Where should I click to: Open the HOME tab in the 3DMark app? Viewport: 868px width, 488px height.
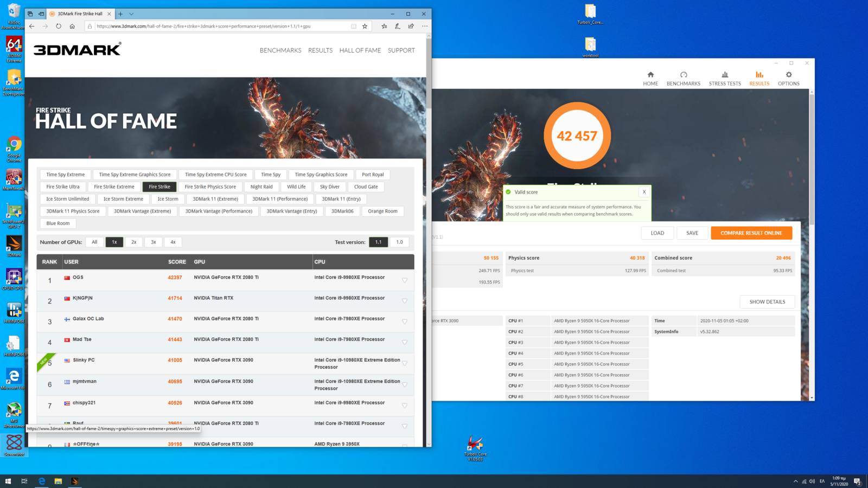650,79
